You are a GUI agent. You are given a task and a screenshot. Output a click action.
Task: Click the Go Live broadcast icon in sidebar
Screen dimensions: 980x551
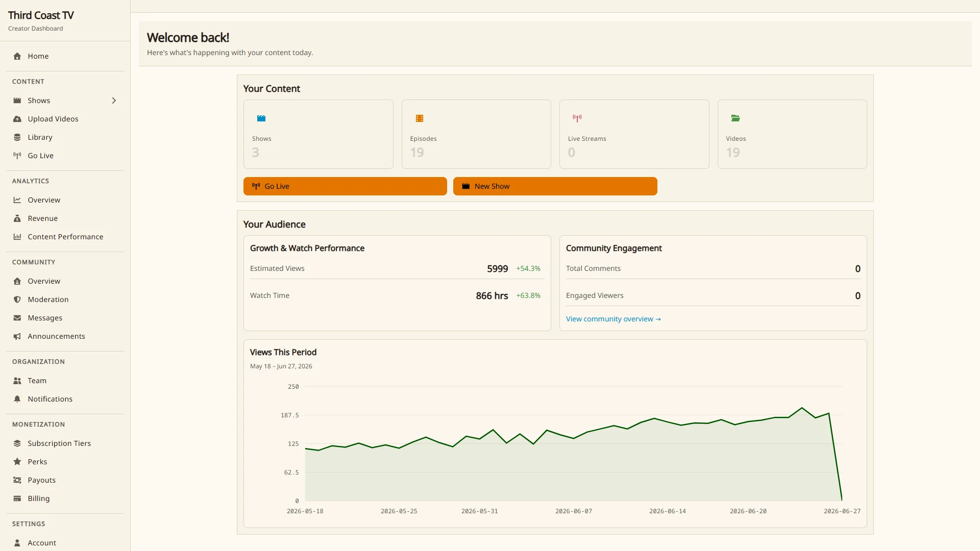17,156
